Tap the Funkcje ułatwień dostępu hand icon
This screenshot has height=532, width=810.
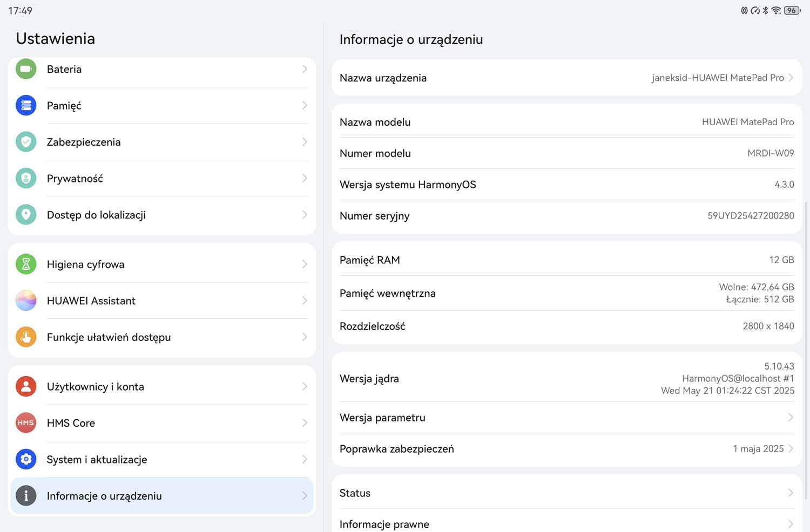click(26, 337)
